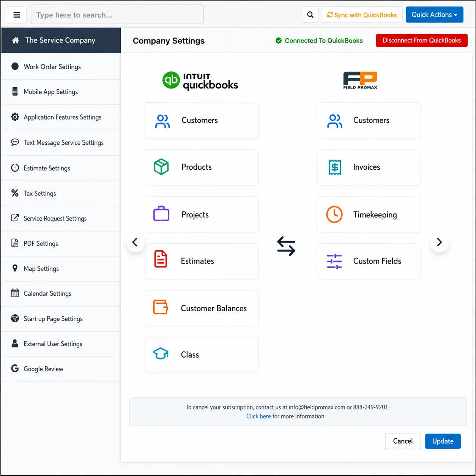The image size is (476, 476).
Task: Select the Products card label
Action: (x=197, y=167)
